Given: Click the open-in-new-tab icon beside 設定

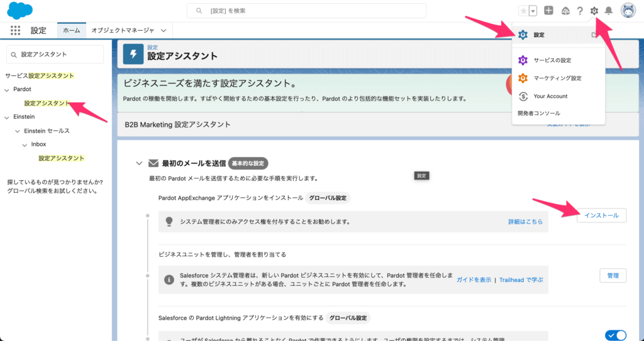Looking at the screenshot, I should click(594, 35).
